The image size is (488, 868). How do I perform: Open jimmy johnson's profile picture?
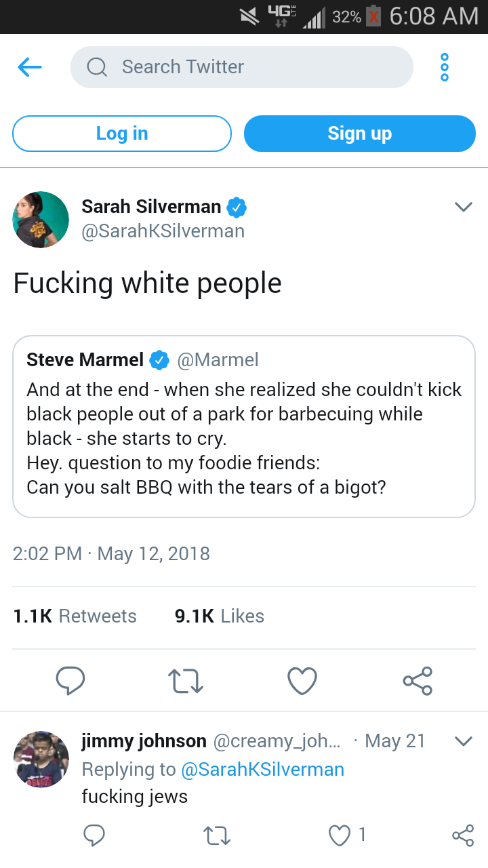click(x=41, y=759)
